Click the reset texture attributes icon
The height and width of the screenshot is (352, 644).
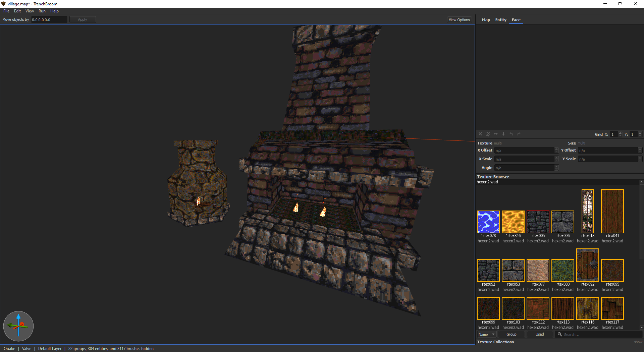pyautogui.click(x=480, y=134)
